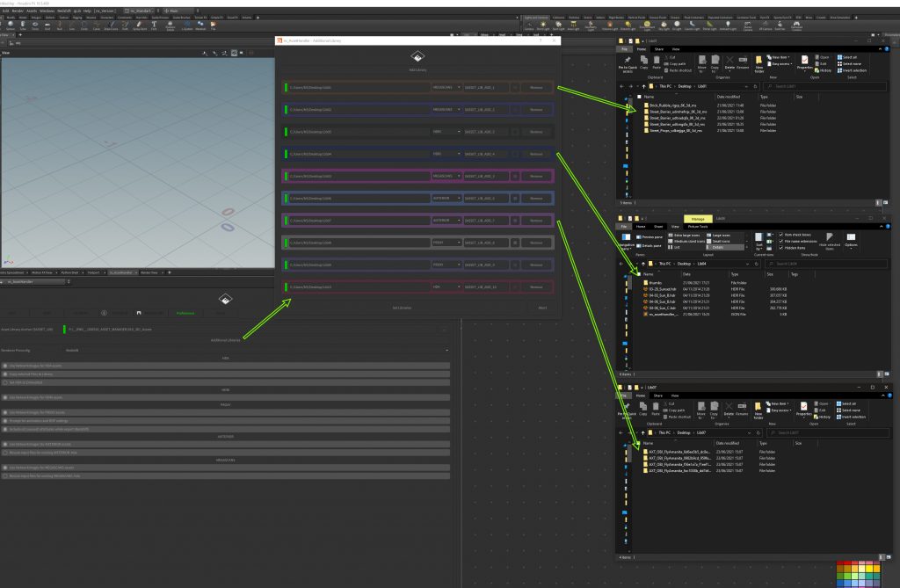Click the Set Libraries button
This screenshot has height=588, width=900.
pyautogui.click(x=402, y=308)
